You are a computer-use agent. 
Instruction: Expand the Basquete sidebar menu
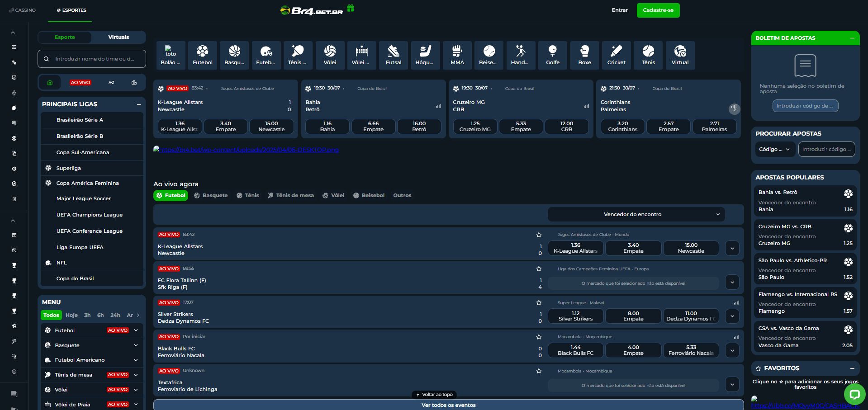(90, 345)
